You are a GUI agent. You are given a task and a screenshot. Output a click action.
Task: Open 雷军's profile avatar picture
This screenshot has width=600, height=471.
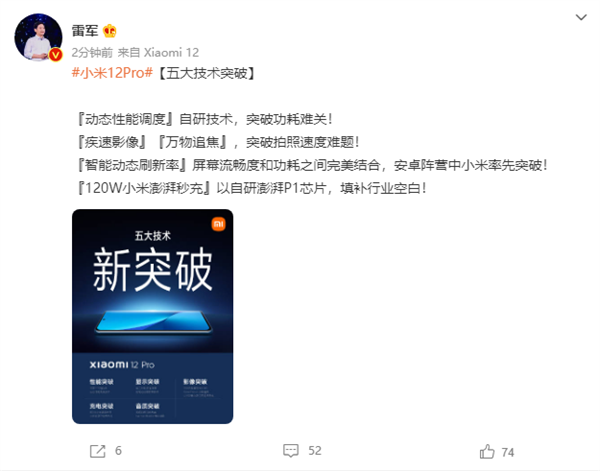[x=38, y=37]
